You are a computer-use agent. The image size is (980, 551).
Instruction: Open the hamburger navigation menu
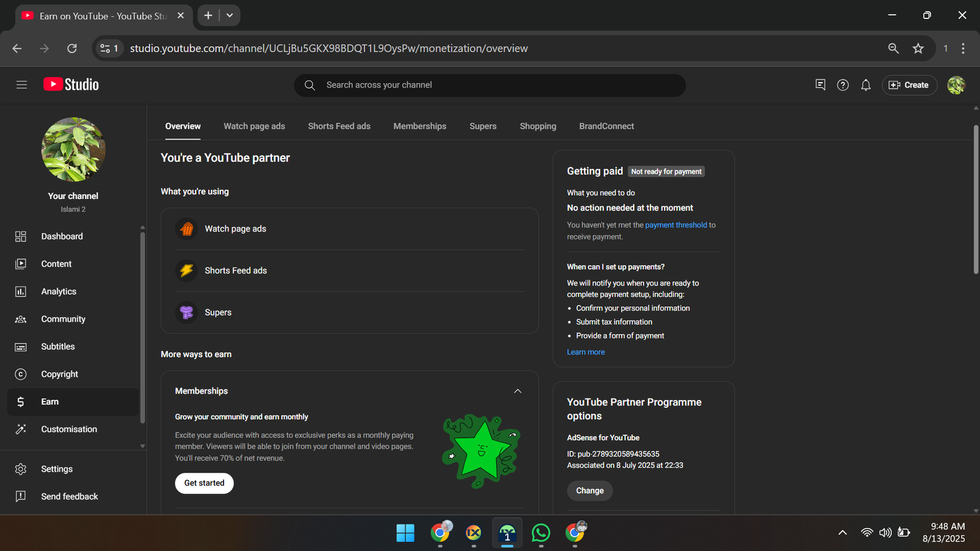(x=21, y=85)
